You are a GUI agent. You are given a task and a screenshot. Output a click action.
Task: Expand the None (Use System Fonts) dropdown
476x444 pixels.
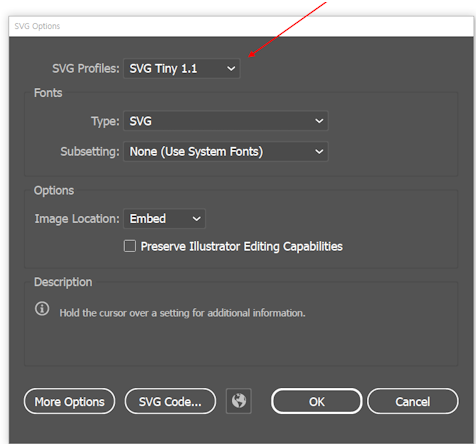coord(226,152)
